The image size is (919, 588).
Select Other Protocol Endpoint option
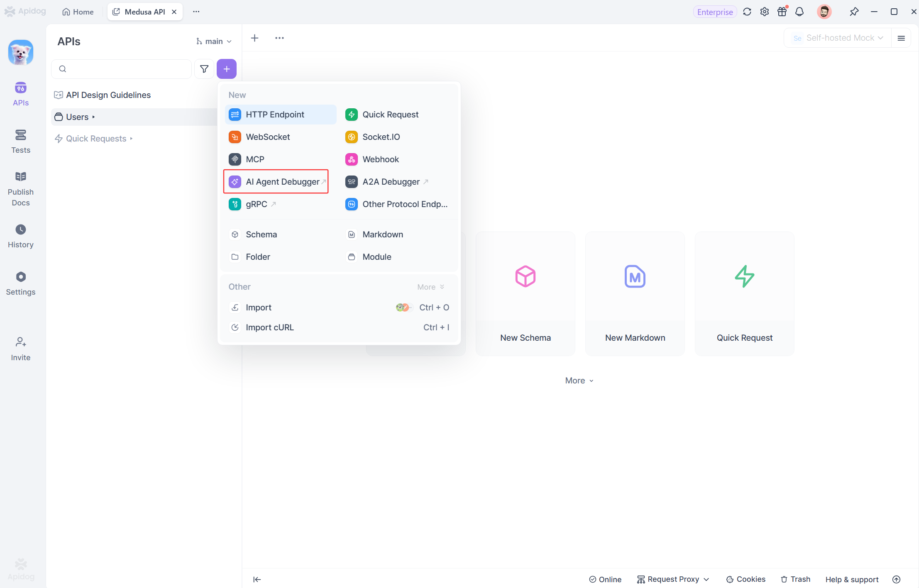coord(397,204)
